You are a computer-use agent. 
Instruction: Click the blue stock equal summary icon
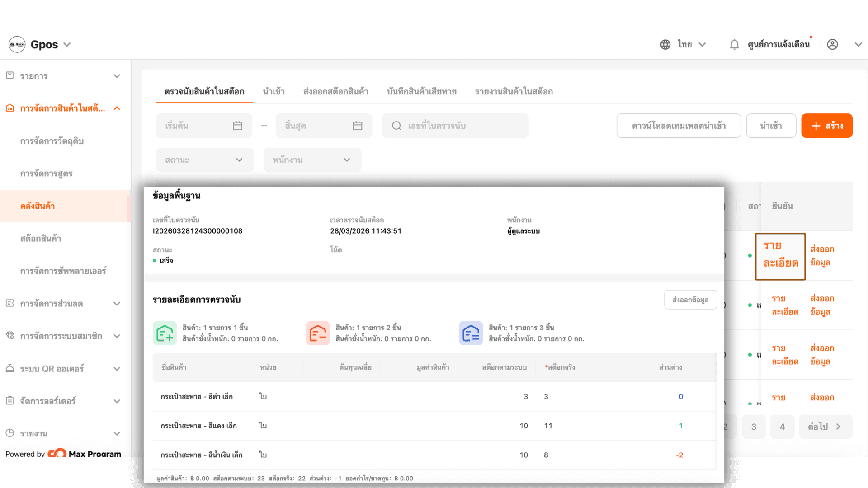pos(471,333)
